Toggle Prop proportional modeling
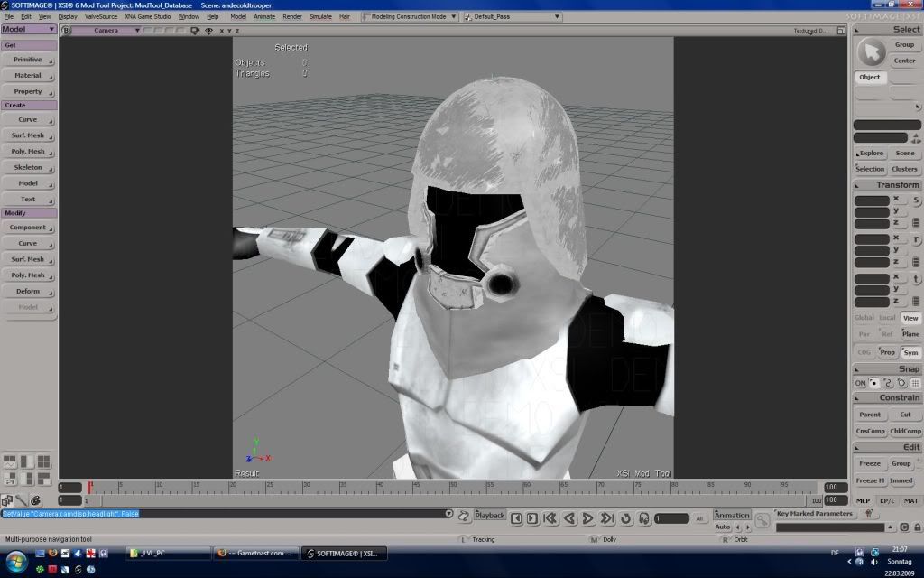Image resolution: width=924 pixels, height=578 pixels. (x=888, y=352)
